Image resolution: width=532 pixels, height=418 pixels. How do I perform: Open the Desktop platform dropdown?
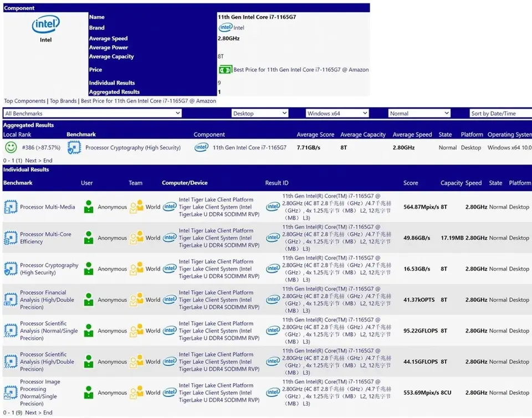click(260, 113)
